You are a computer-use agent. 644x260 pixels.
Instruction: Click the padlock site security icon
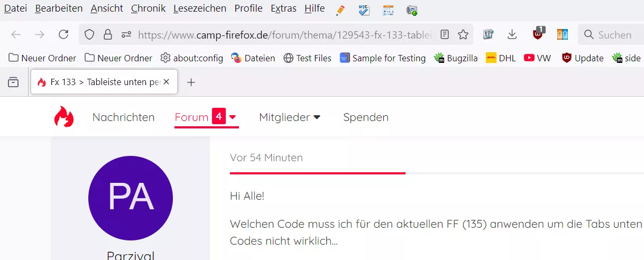pyautogui.click(x=107, y=35)
